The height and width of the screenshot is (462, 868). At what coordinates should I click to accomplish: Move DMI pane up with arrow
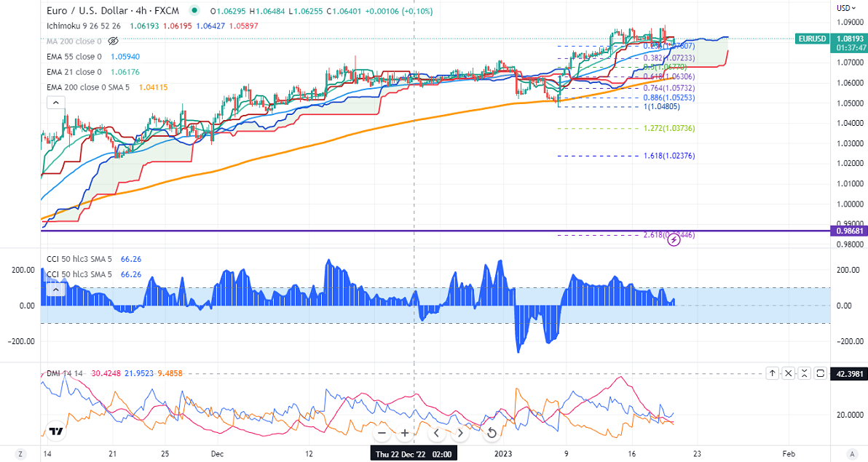[772, 373]
